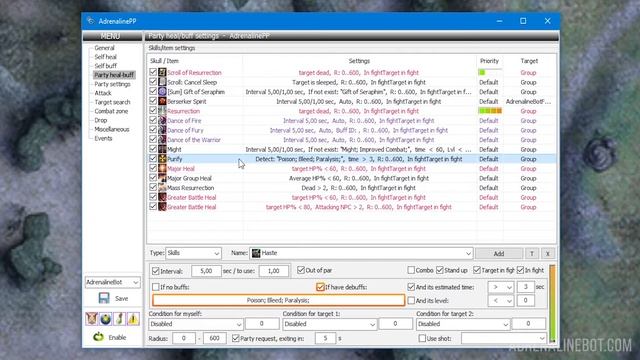This screenshot has width=640, height=360.
Task: Click the Save button label
Action: click(x=122, y=299)
